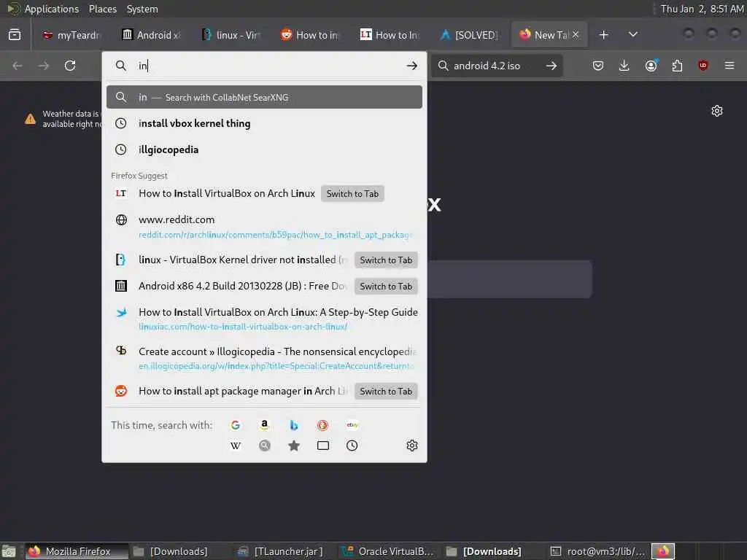
Task: Open the Places menu
Action: tap(103, 9)
